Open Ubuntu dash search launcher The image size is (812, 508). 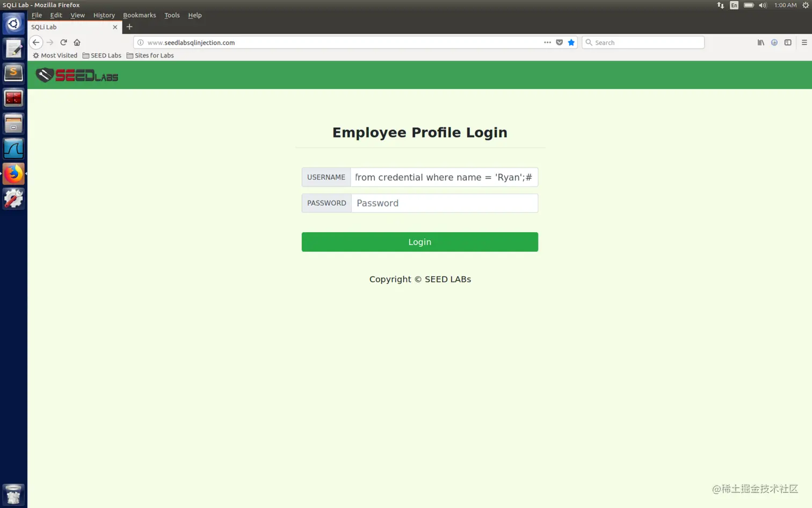click(x=13, y=24)
